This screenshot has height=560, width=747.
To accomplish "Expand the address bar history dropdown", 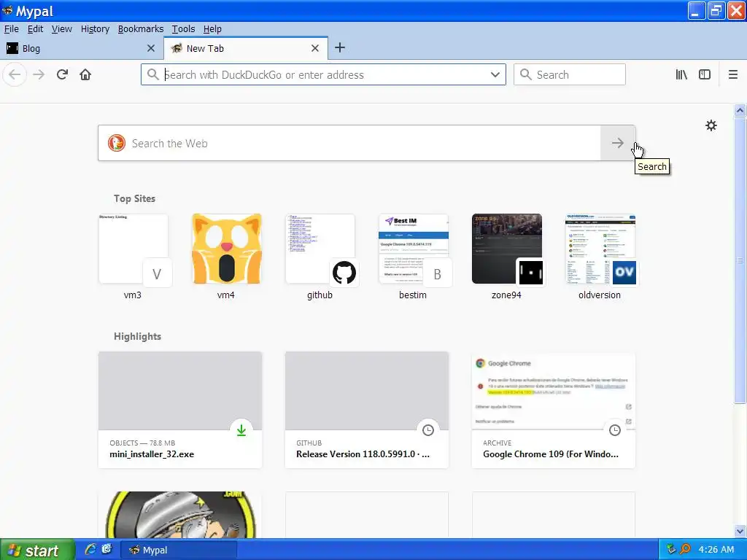I will point(495,75).
